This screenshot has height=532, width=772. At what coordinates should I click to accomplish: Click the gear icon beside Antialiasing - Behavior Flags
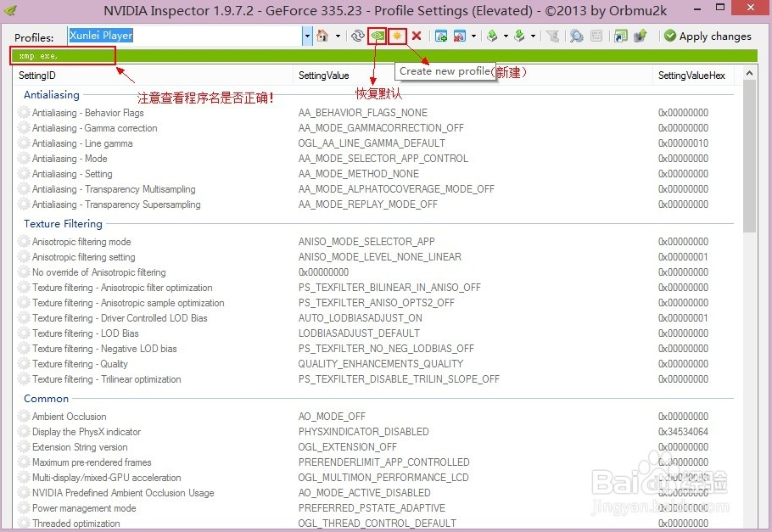(24, 112)
